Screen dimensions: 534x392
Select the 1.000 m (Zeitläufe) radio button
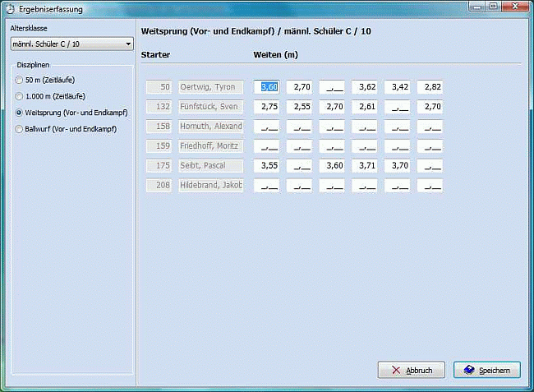click(x=19, y=96)
